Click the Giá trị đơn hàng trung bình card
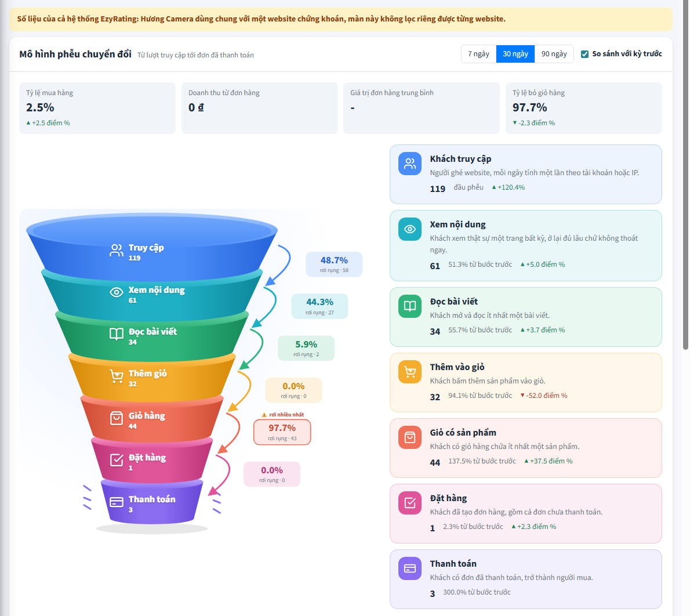The width and height of the screenshot is (690, 616). (x=422, y=108)
